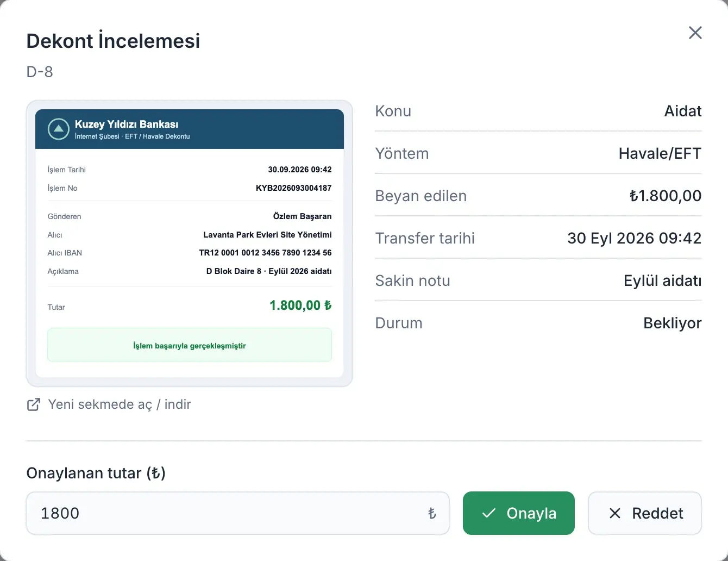The width and height of the screenshot is (728, 561).
Task: Select transaction number KYB2026093004187
Action: click(293, 188)
